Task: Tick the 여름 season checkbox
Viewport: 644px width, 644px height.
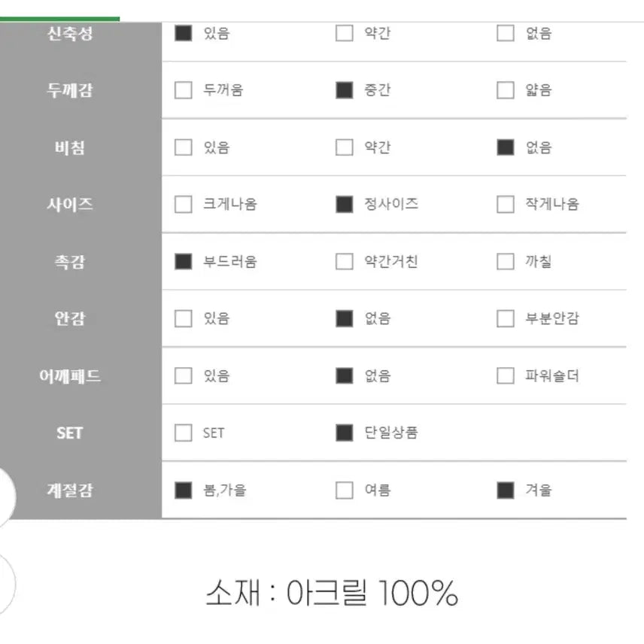Action: pyautogui.click(x=344, y=491)
